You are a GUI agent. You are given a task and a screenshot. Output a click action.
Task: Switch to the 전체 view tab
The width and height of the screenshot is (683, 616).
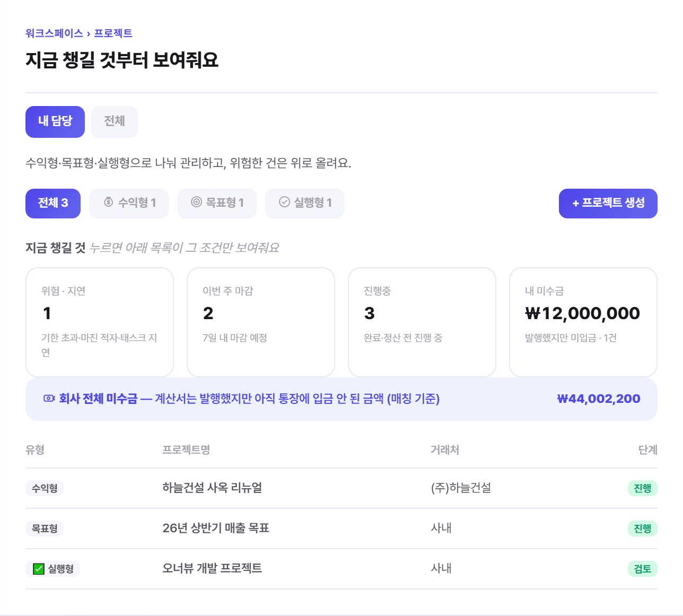(115, 122)
